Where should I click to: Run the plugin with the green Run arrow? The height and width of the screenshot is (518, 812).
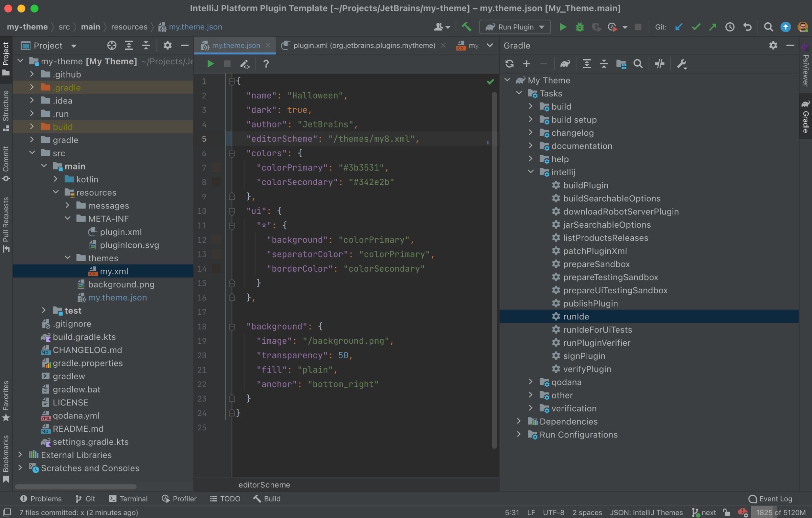click(563, 27)
